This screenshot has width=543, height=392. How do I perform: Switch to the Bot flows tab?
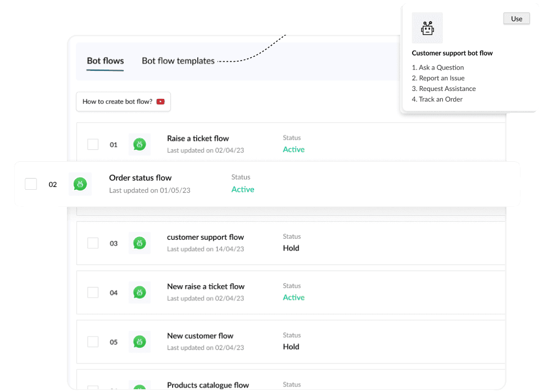[x=105, y=61]
